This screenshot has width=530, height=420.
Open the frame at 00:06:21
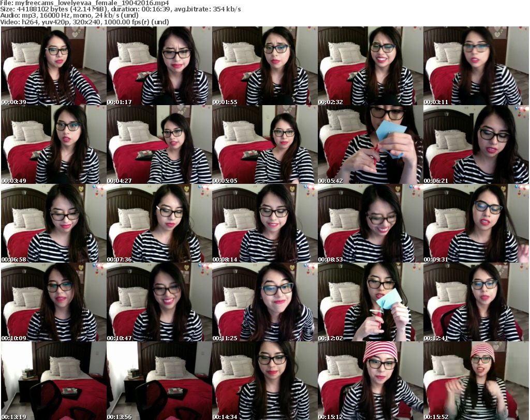pos(476,144)
